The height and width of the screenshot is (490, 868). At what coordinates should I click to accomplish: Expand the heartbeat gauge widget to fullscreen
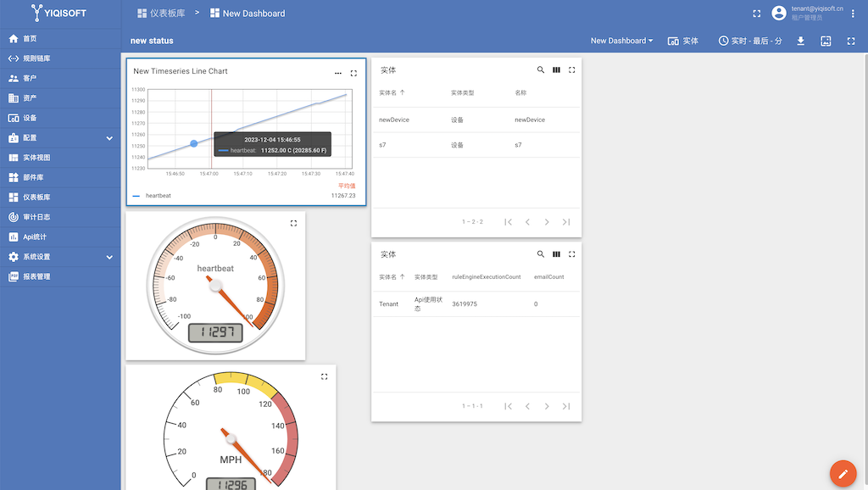click(x=293, y=224)
